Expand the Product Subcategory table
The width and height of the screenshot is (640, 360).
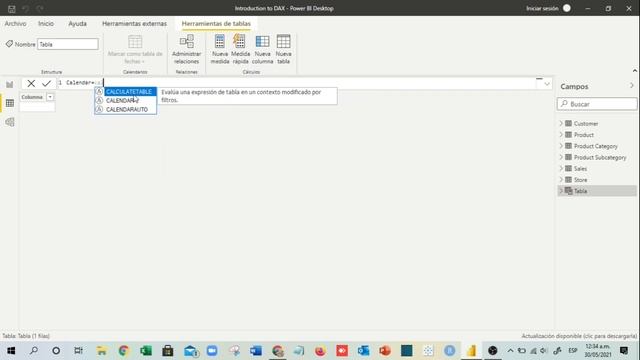(561, 157)
